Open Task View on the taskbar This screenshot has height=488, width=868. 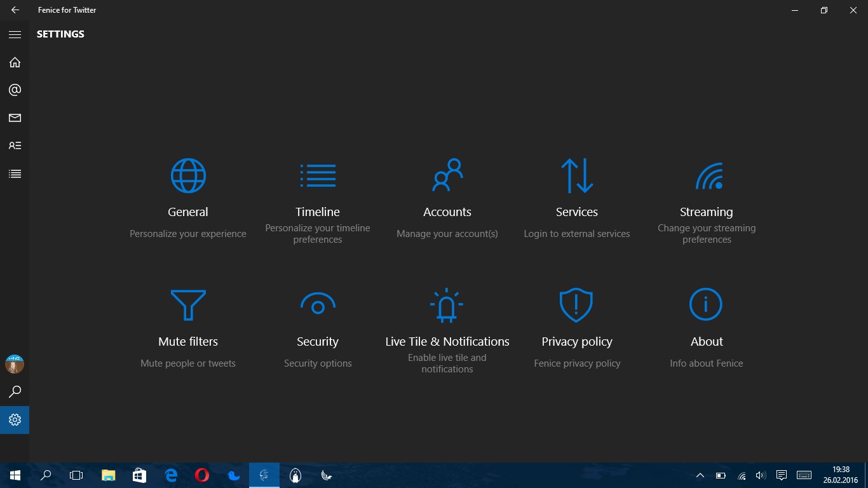click(x=76, y=475)
